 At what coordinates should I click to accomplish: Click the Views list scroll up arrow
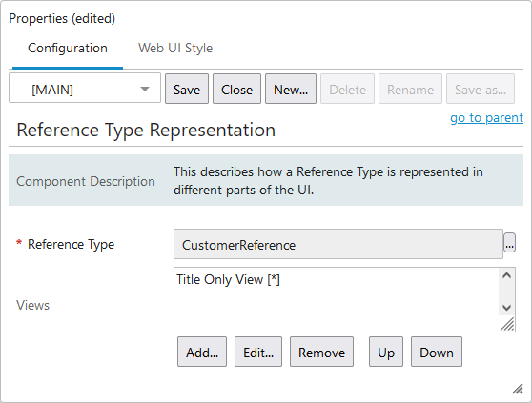click(506, 275)
